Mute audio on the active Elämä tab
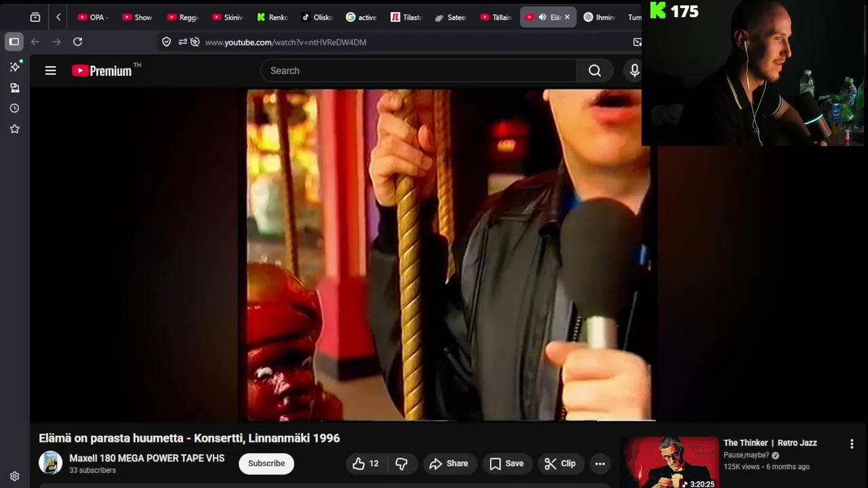The width and height of the screenshot is (868, 488). (x=542, y=17)
